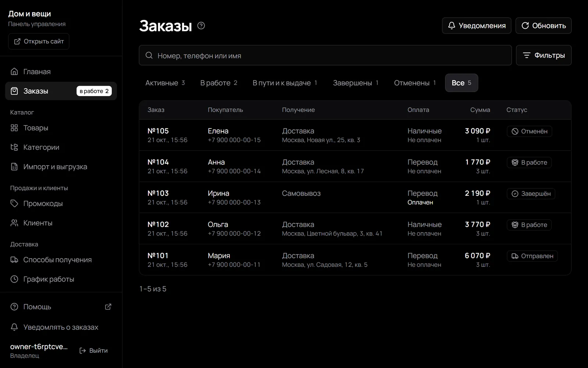Click the external link icon in Открыть сайт
This screenshot has width=588, height=368.
coord(17,41)
